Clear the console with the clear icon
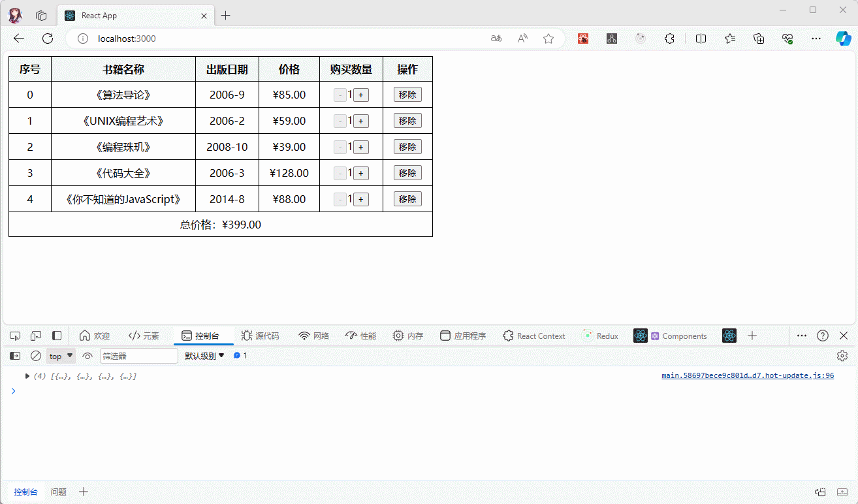Viewport: 858px width, 504px height. (36, 356)
